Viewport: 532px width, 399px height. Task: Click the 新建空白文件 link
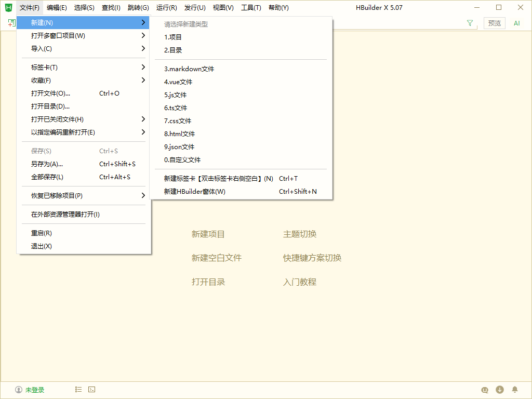click(217, 258)
